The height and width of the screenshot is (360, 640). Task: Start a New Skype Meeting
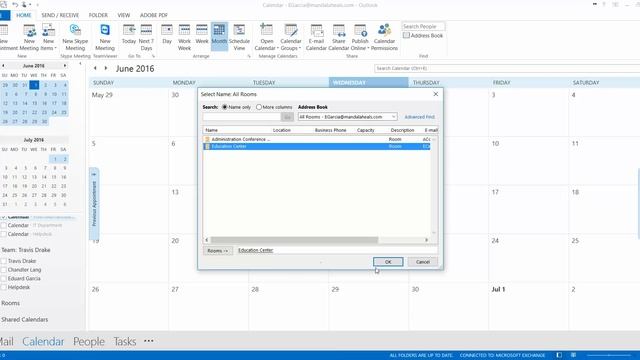pyautogui.click(x=75, y=37)
